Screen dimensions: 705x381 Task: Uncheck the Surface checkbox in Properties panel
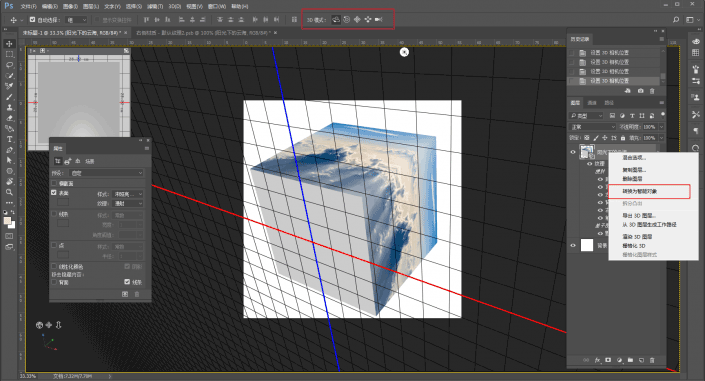coord(54,193)
